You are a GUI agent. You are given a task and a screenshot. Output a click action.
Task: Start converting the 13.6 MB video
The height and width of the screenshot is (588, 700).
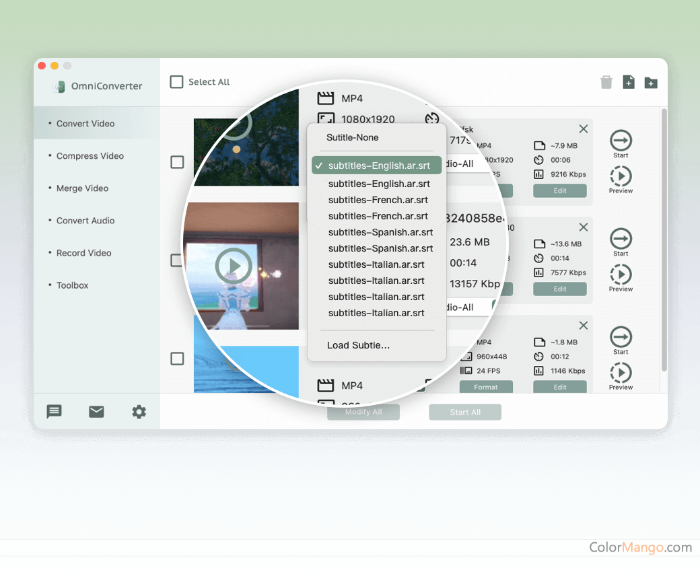[621, 242]
